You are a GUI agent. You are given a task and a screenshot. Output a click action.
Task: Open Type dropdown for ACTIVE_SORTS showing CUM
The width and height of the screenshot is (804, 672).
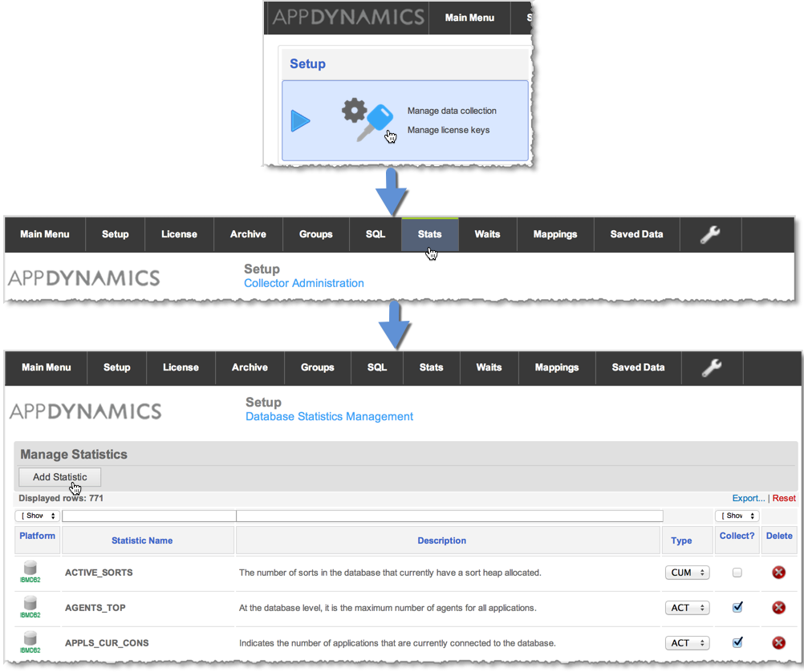click(x=687, y=573)
